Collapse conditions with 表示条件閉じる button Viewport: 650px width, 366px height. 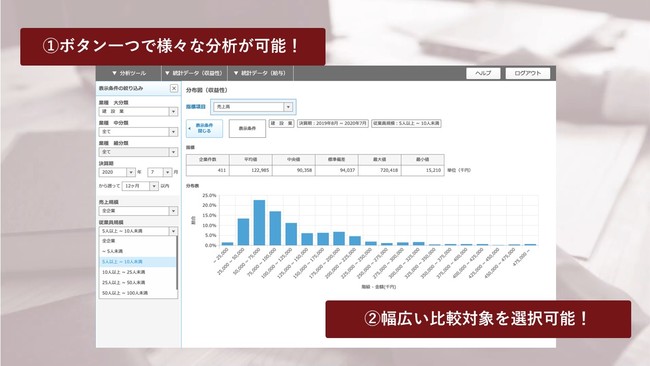point(204,128)
